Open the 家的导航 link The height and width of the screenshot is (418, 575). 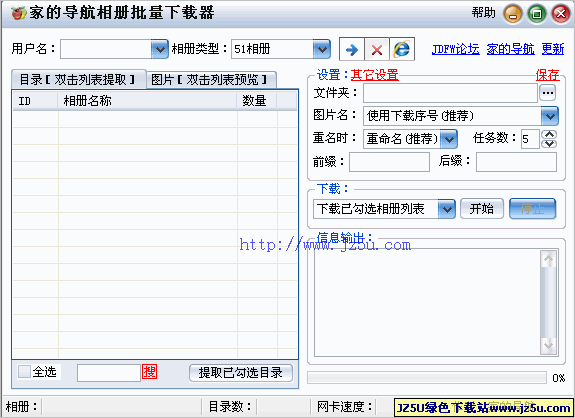(510, 49)
